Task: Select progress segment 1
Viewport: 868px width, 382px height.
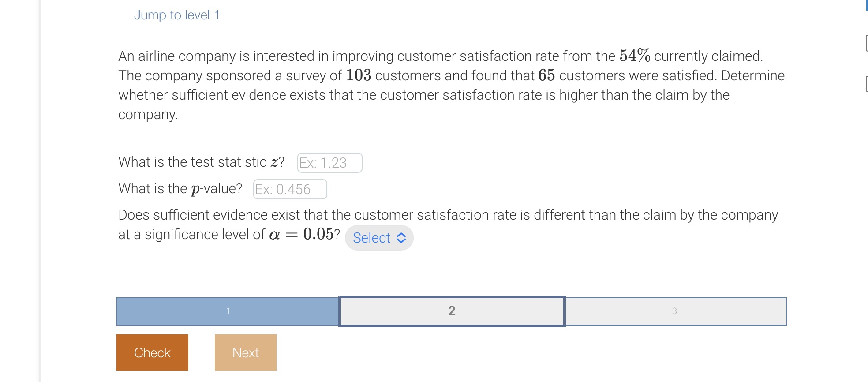Action: point(228,311)
